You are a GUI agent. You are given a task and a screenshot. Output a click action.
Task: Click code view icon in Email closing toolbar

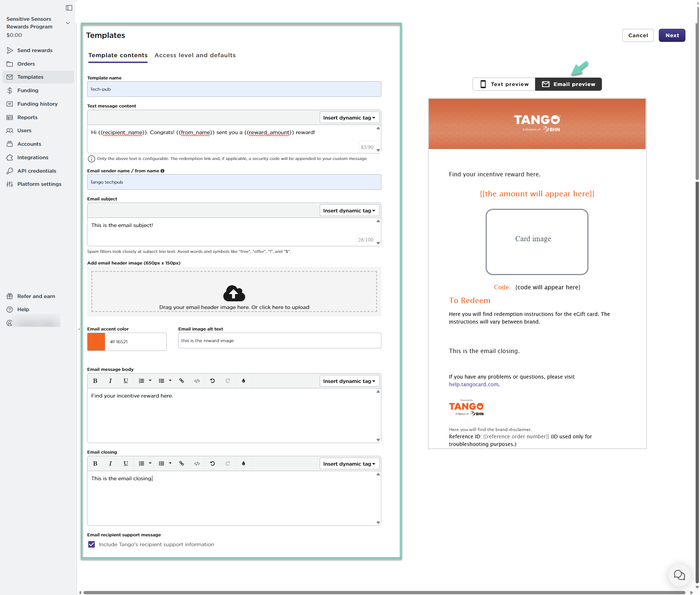(x=197, y=463)
